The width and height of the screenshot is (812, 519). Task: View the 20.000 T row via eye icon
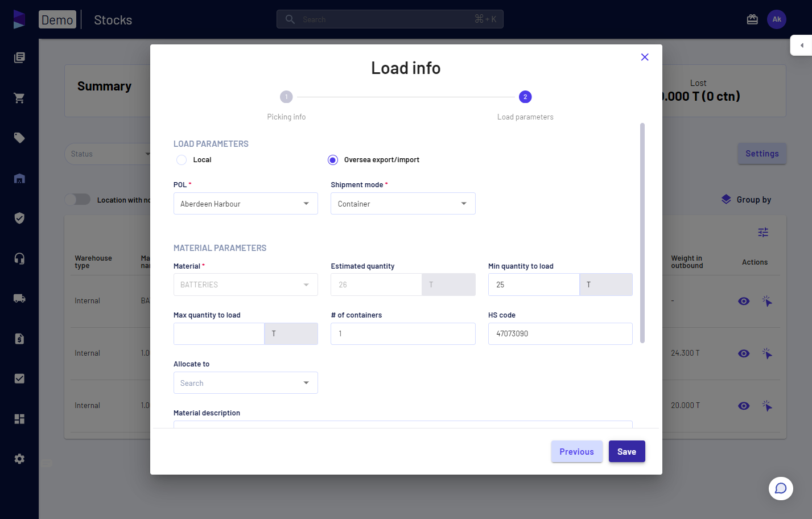pos(744,406)
